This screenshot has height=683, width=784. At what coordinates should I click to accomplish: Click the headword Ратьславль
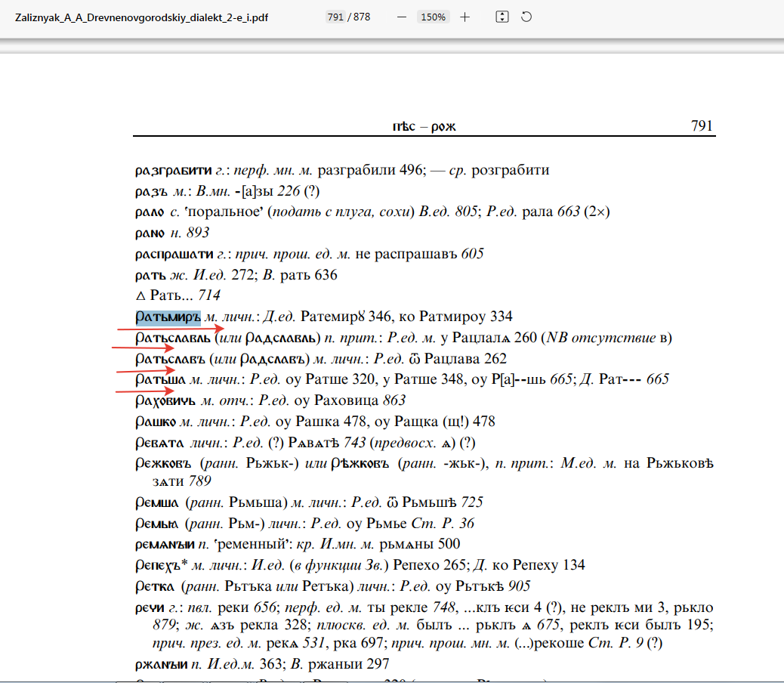pyautogui.click(x=173, y=338)
